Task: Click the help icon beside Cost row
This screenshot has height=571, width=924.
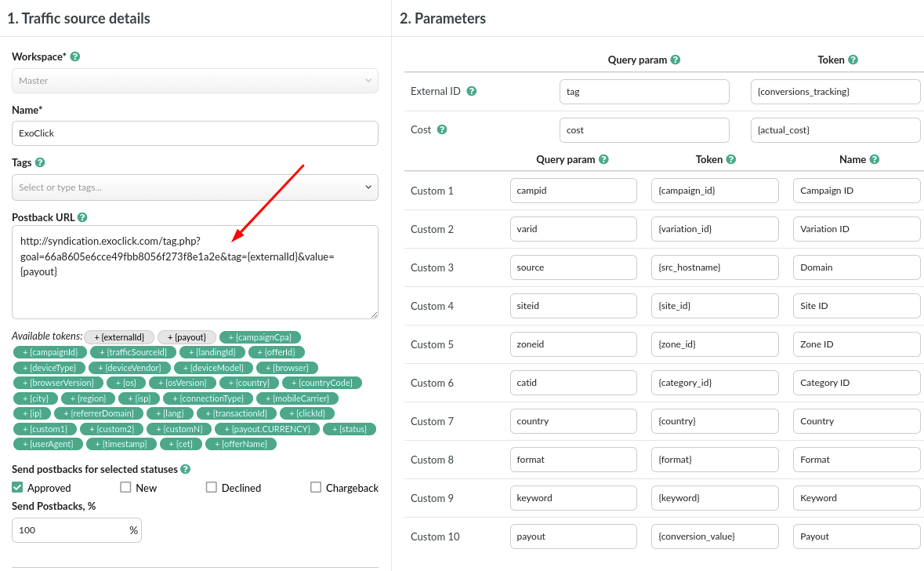Action: [442, 129]
